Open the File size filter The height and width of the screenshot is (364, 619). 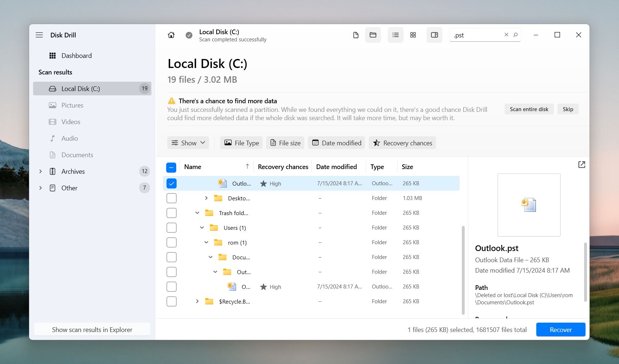[x=285, y=143]
